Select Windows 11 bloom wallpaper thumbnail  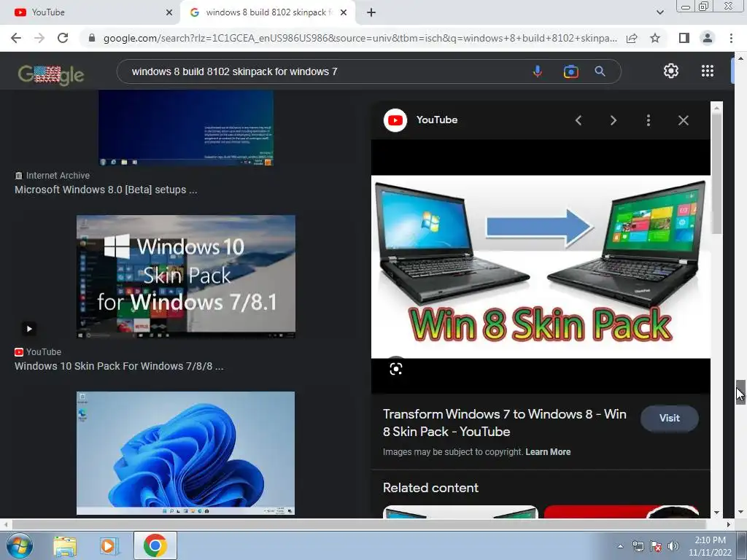[186, 453]
